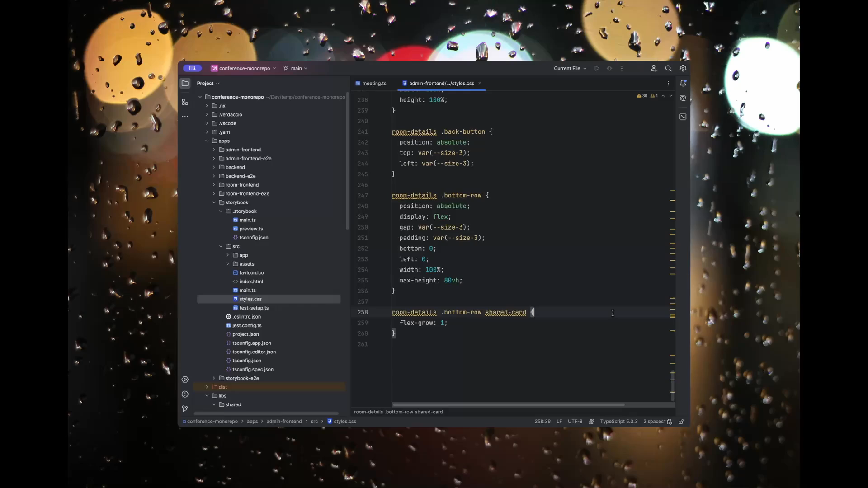The height and width of the screenshot is (488, 868).
Task: Go to next highlighted error arrow
Action: tap(671, 96)
